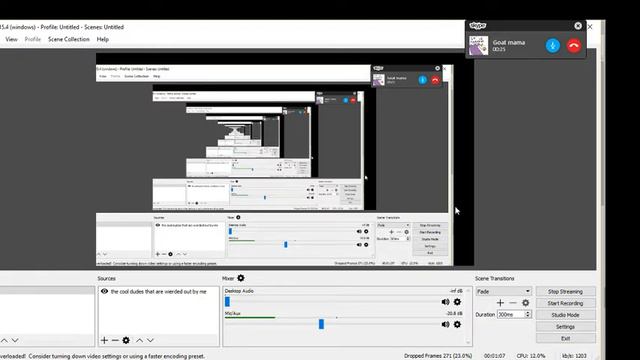Open transition properties gear
Image resolution: width=640 pixels, height=360 pixels.
(x=526, y=302)
